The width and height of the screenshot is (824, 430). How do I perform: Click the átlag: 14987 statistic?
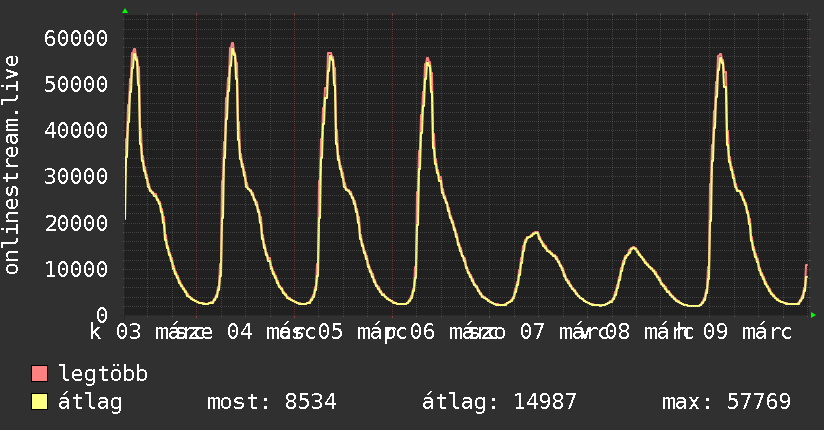pyautogui.click(x=499, y=402)
